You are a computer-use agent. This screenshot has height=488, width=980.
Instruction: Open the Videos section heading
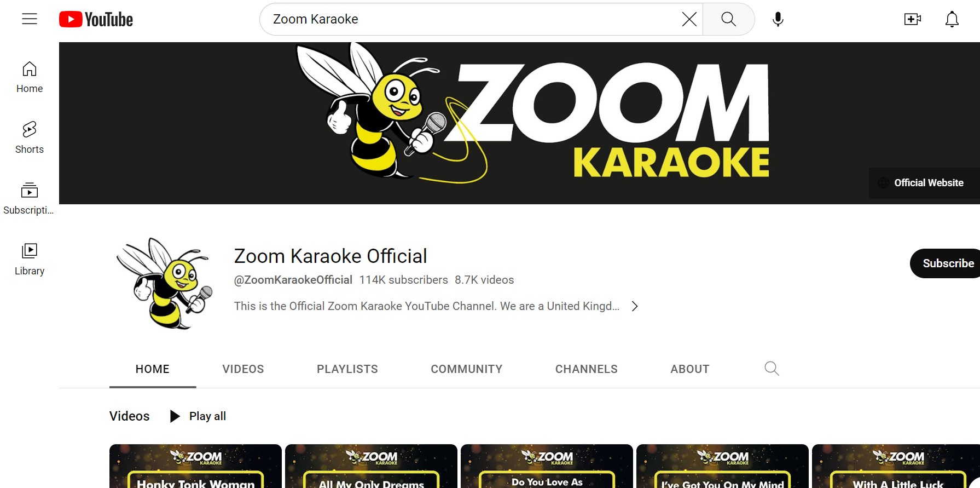(129, 416)
